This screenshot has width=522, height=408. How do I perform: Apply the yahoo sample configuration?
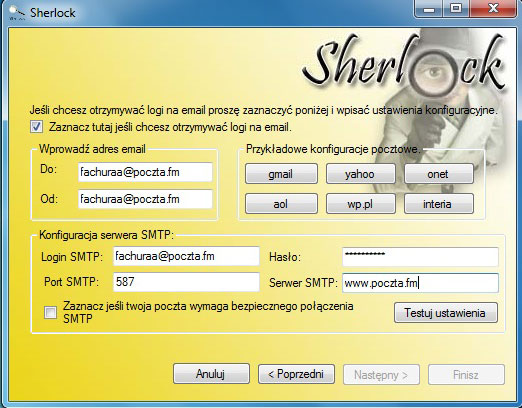[360, 174]
